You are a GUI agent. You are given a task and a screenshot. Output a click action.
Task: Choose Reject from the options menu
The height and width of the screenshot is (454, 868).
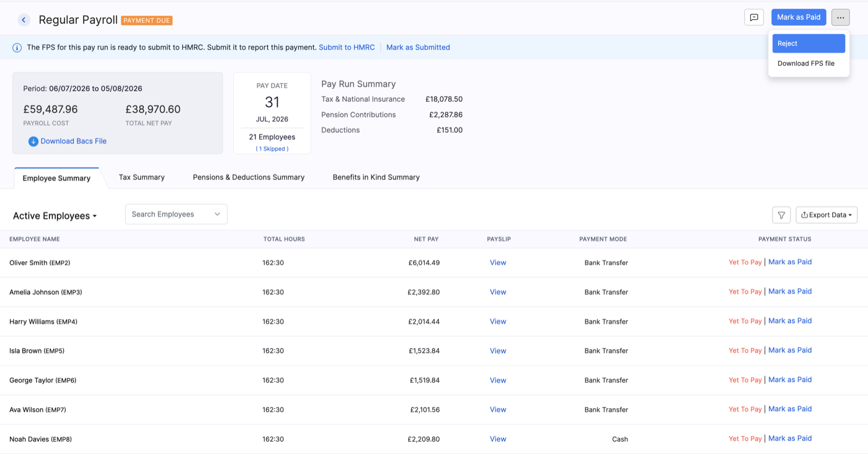pos(808,43)
